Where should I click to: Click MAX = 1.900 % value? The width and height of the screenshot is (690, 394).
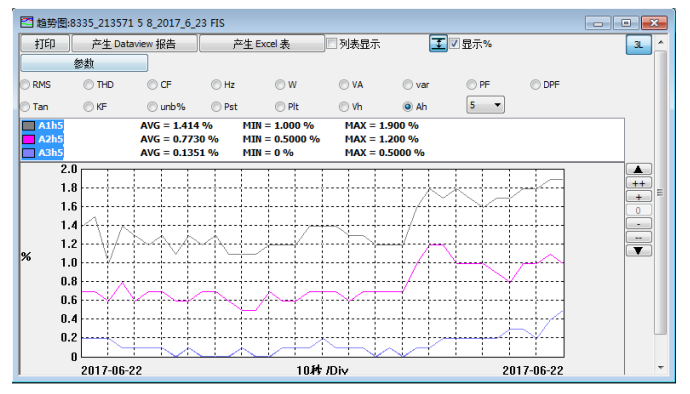pyautogui.click(x=382, y=126)
